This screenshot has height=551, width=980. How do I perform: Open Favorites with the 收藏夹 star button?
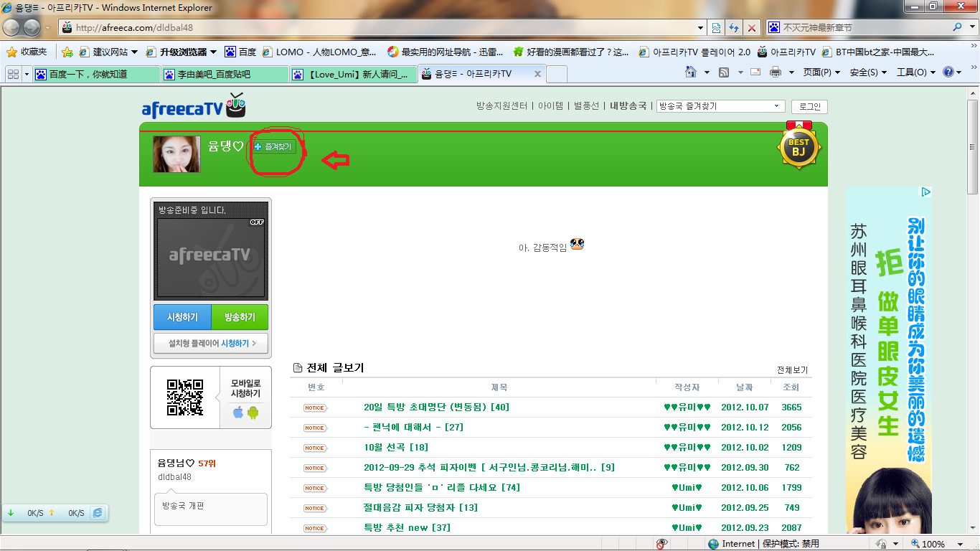click(x=27, y=52)
